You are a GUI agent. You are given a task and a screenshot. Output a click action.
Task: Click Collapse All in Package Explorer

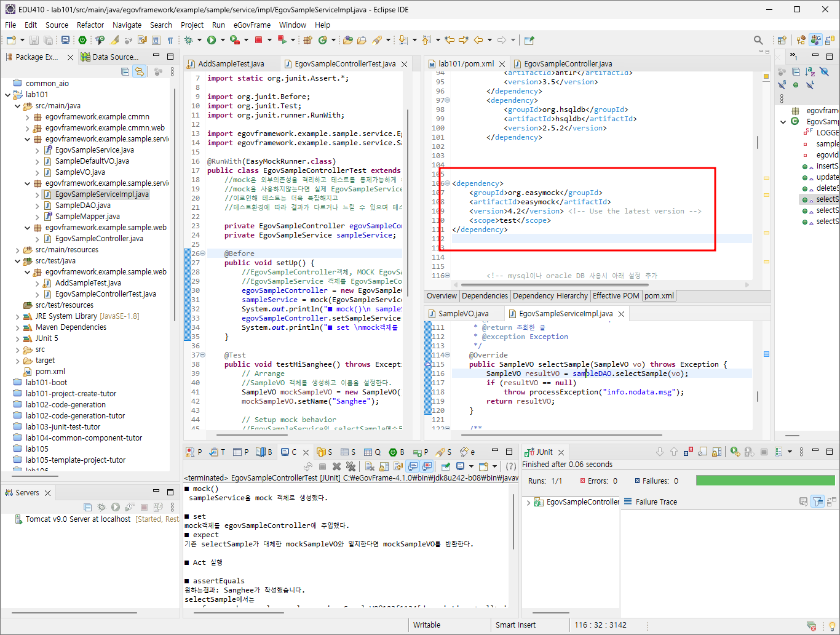coord(125,71)
